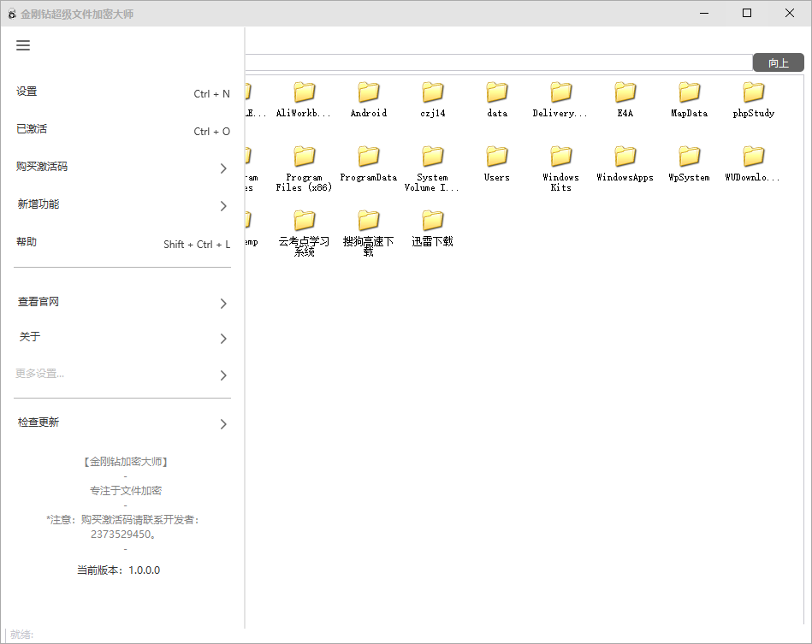Select the Users folder icon
The height and width of the screenshot is (644, 812).
[x=496, y=157]
